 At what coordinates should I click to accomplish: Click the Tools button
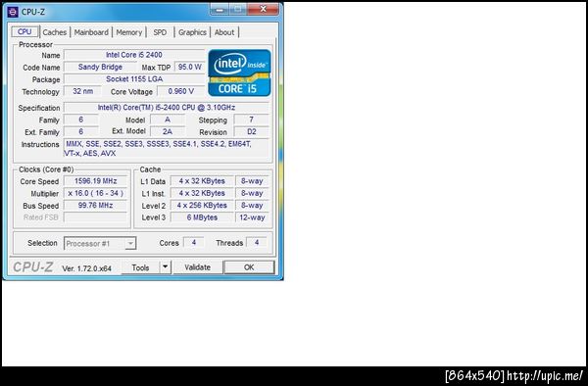pos(140,267)
